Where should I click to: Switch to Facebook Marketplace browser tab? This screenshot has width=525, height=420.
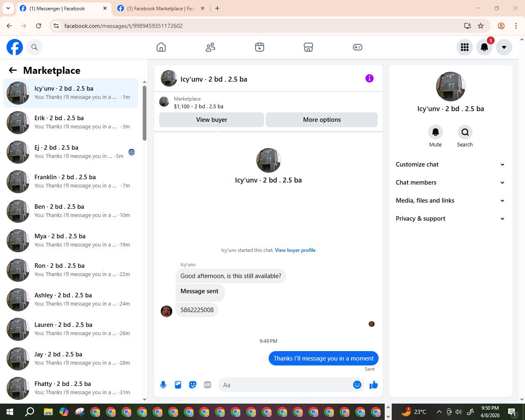(x=161, y=8)
